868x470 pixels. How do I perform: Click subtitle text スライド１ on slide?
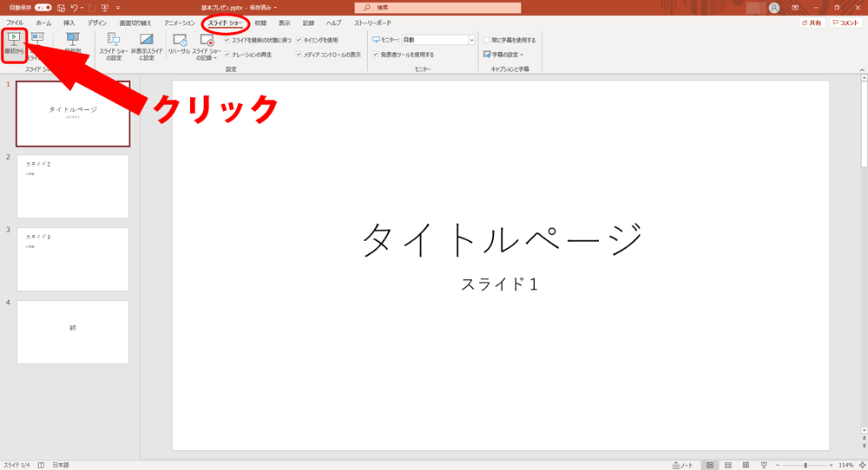click(x=499, y=284)
